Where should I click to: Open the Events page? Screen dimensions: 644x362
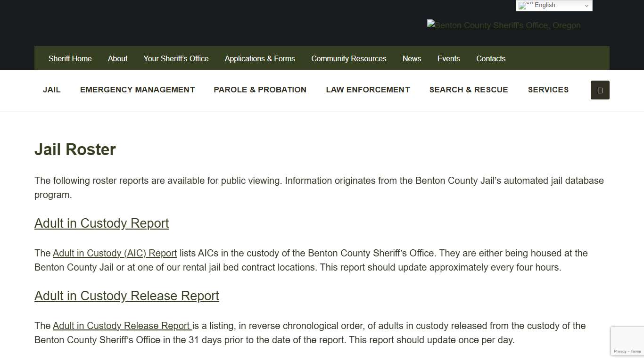pos(448,58)
